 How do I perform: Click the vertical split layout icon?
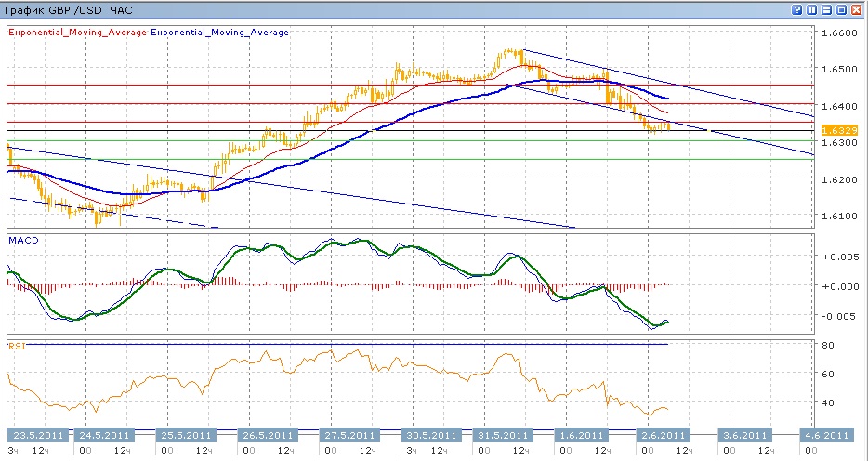(811, 9)
